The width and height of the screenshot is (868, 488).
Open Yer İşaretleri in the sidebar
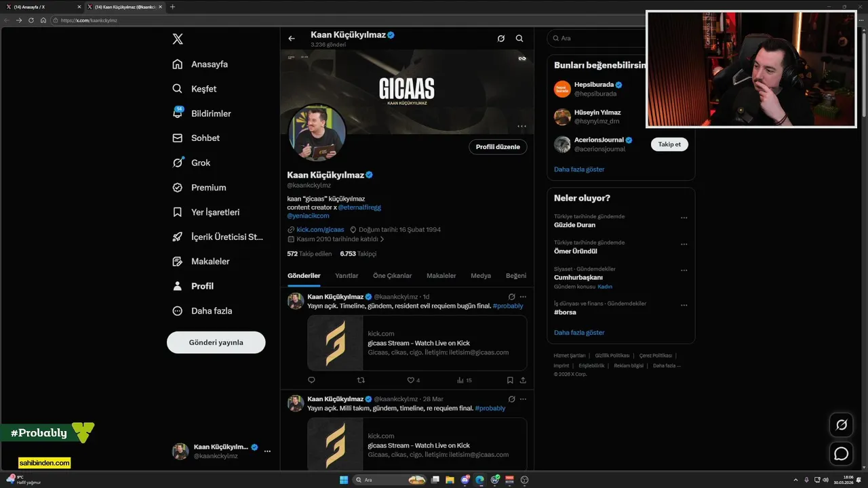206,212
